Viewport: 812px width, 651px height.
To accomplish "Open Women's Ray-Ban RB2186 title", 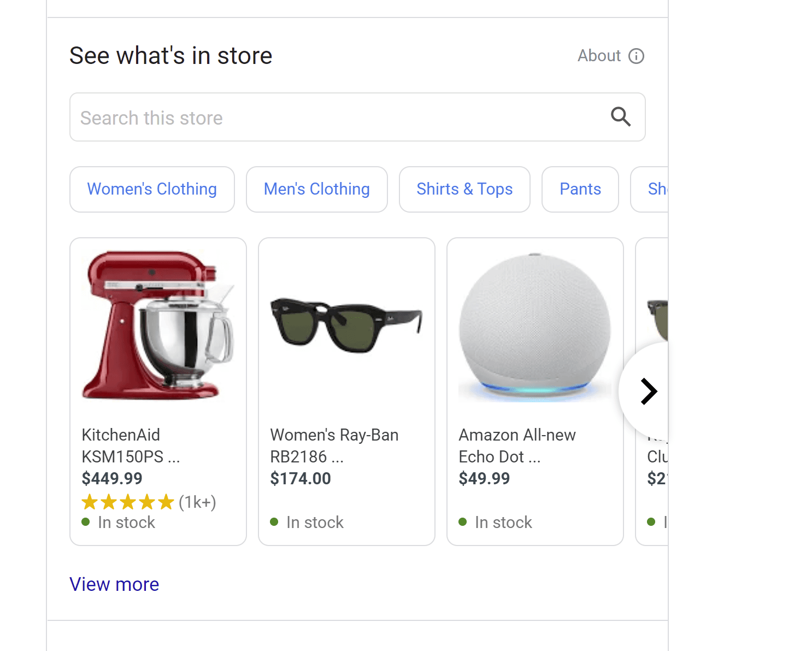I will pyautogui.click(x=334, y=445).
